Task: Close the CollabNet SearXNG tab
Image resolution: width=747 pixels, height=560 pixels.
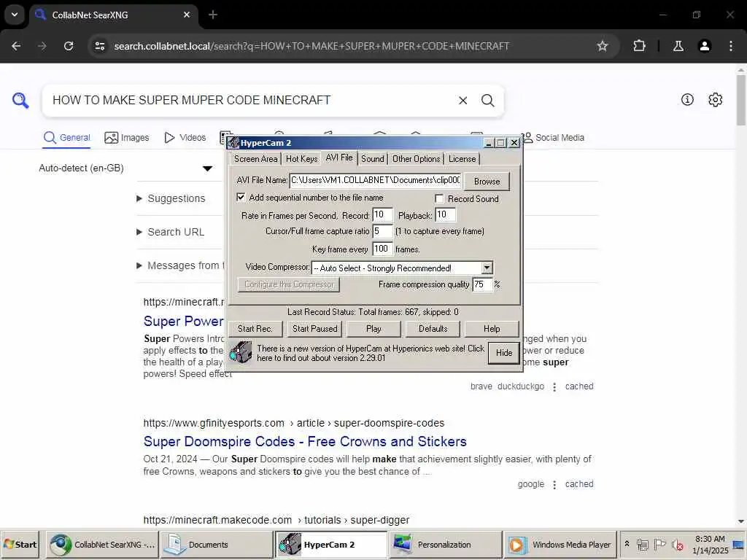Action: tap(187, 15)
